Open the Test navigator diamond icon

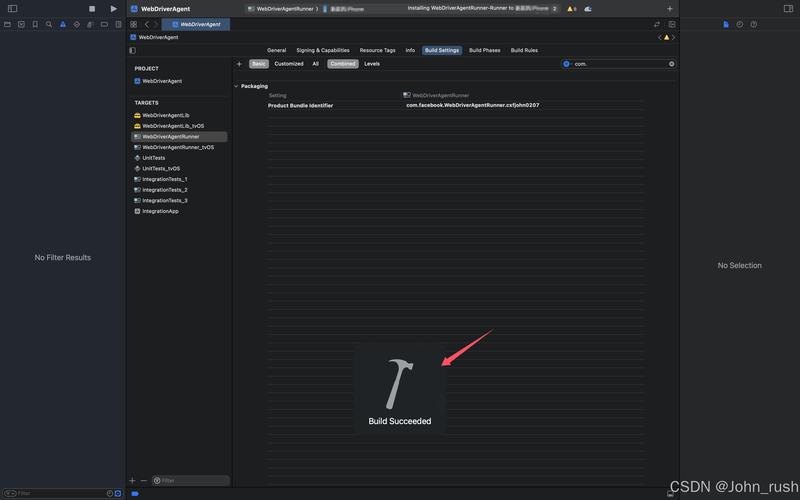(x=77, y=24)
